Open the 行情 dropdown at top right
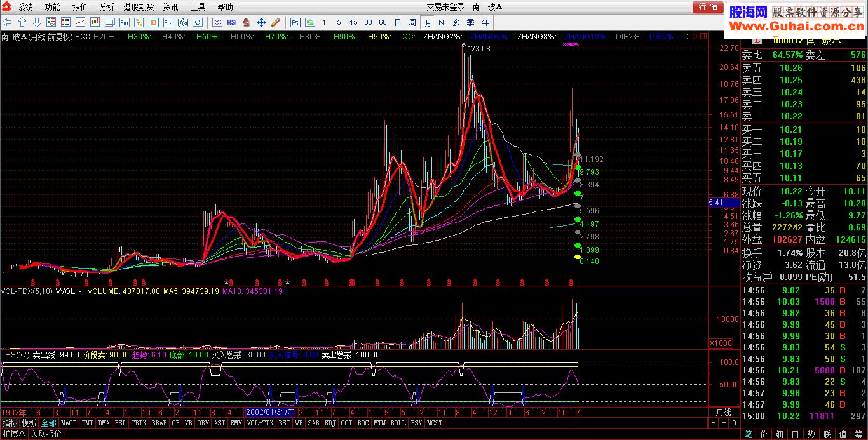The height and width of the screenshot is (440, 868). click(707, 7)
